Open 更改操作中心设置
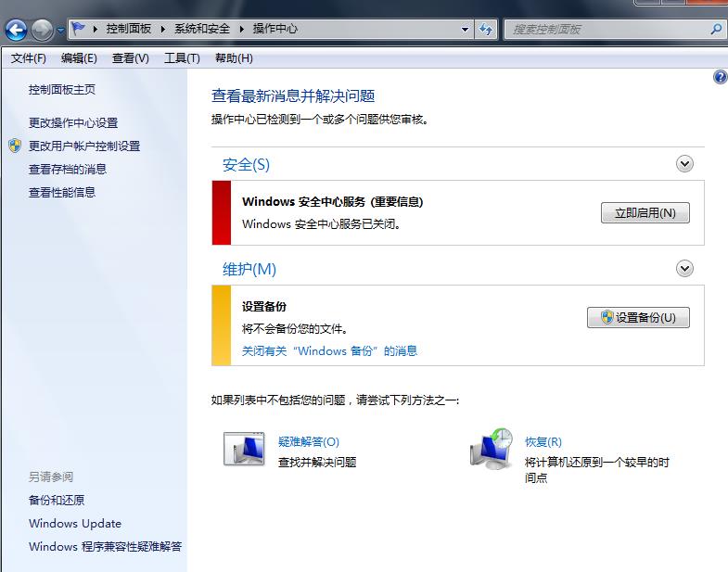The height and width of the screenshot is (572, 728). click(x=73, y=122)
